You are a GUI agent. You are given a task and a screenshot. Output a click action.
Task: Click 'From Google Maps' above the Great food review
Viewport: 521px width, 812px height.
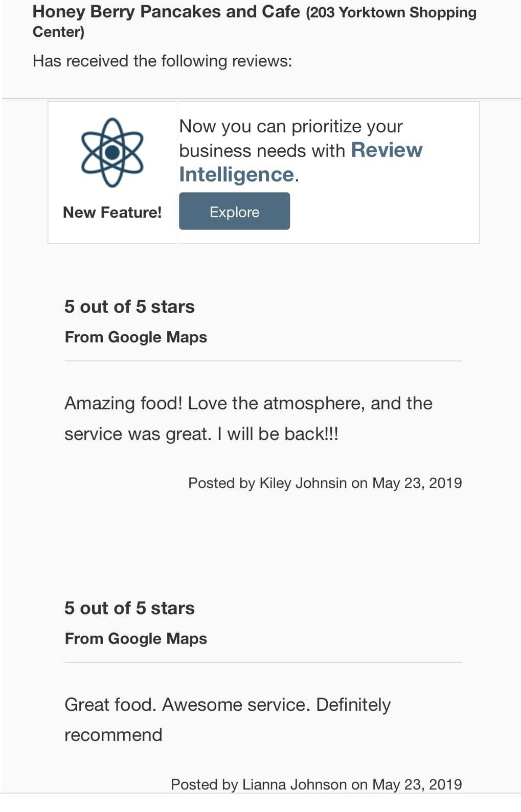point(136,639)
